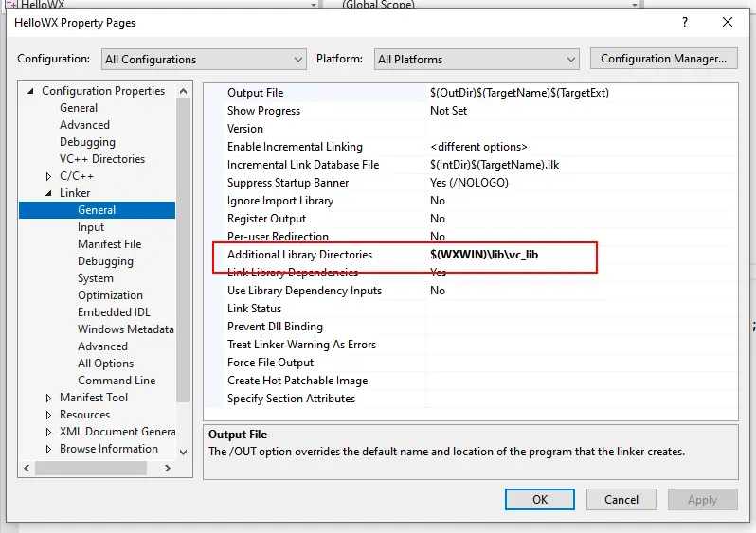Select the Debugging page under Linker
Viewport: 756px width, 533px height.
pyautogui.click(x=105, y=261)
